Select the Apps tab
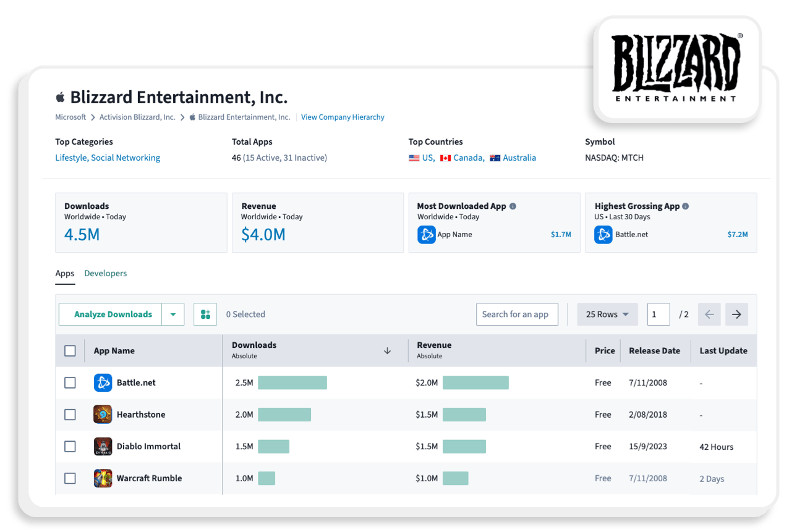 (x=64, y=273)
